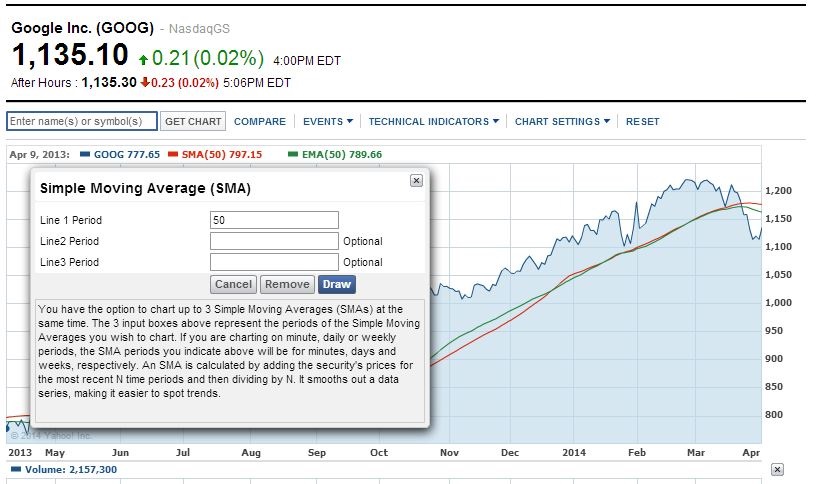This screenshot has width=826, height=484.
Task: Click the 1,135.10 price quote
Action: pyautogui.click(x=70, y=55)
